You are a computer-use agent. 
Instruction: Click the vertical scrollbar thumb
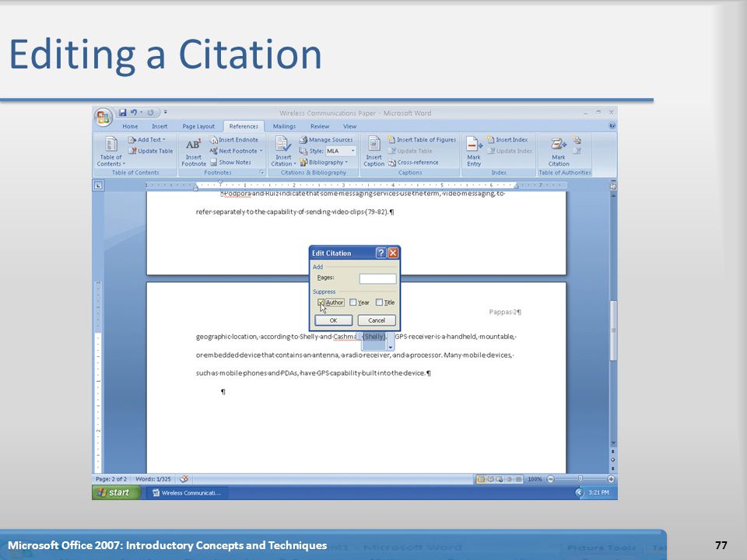coord(613,331)
